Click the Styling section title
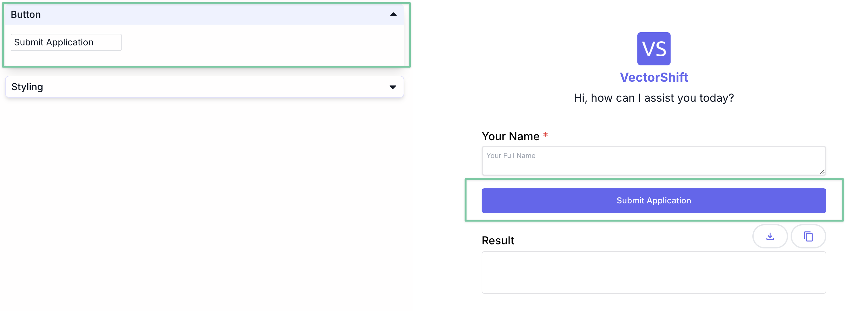 pyautogui.click(x=27, y=87)
